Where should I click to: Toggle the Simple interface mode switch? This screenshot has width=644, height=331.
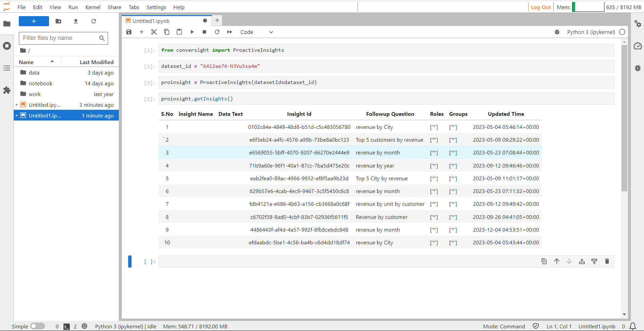38,326
